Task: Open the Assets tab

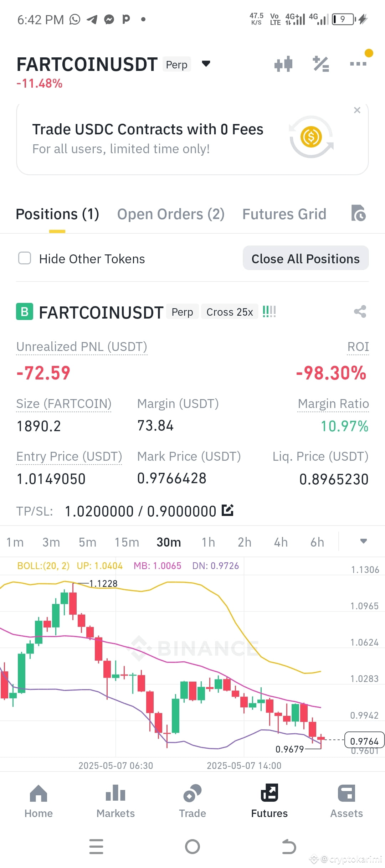Action: pyautogui.click(x=346, y=802)
